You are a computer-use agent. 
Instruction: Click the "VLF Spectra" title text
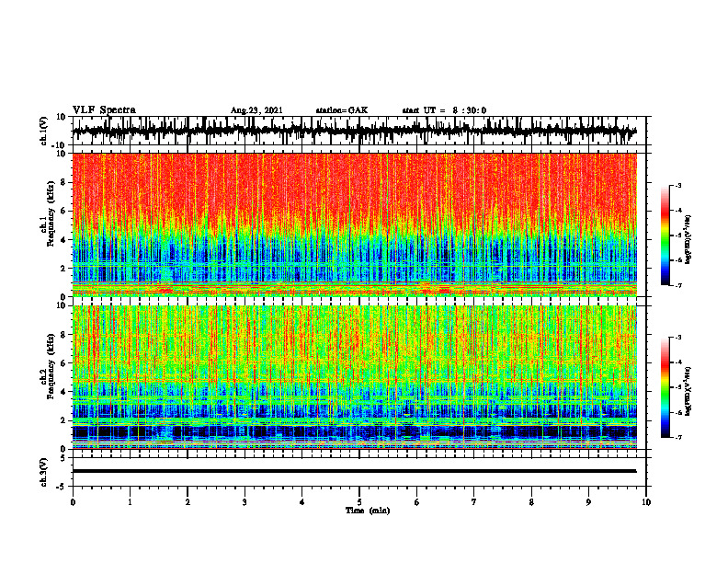click(x=104, y=110)
